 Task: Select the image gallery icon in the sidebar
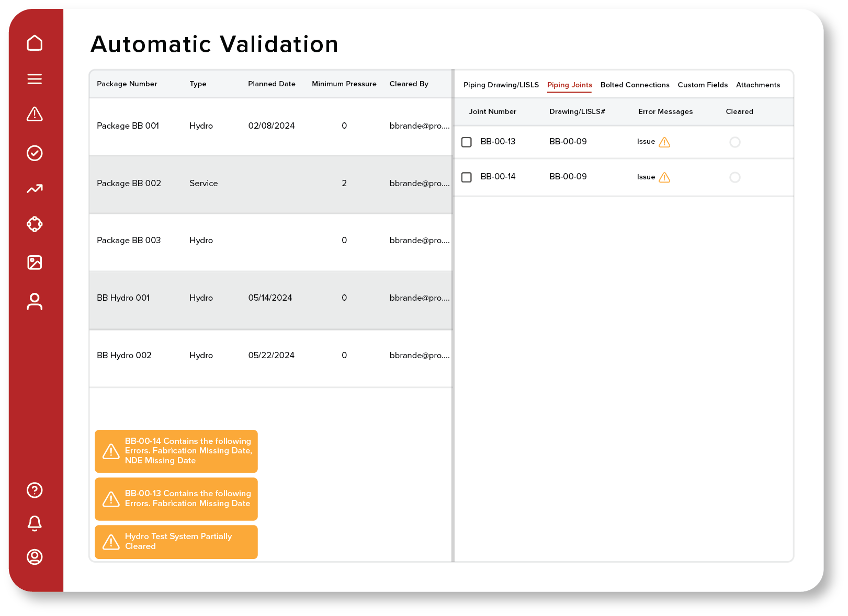click(x=35, y=263)
